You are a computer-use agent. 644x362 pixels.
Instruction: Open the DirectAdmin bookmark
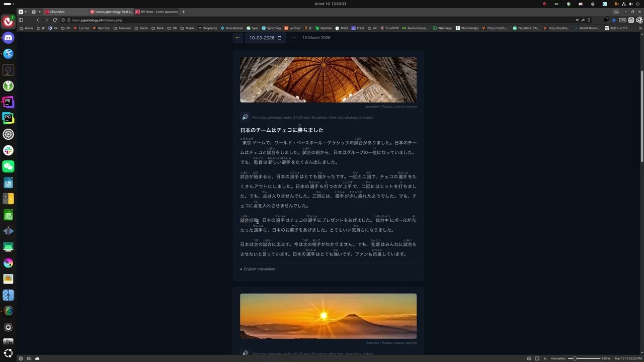pyautogui.click(x=232, y=28)
